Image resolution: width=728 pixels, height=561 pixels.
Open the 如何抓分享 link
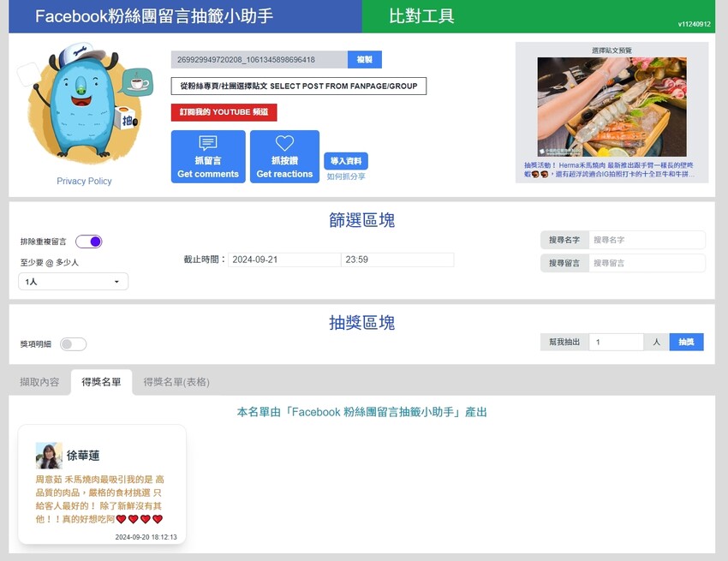point(346,176)
